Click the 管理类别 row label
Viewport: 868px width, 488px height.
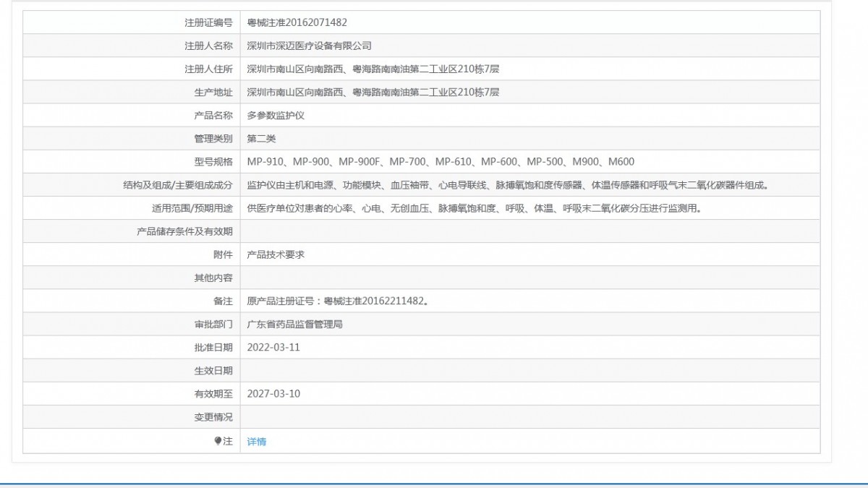[x=214, y=138]
